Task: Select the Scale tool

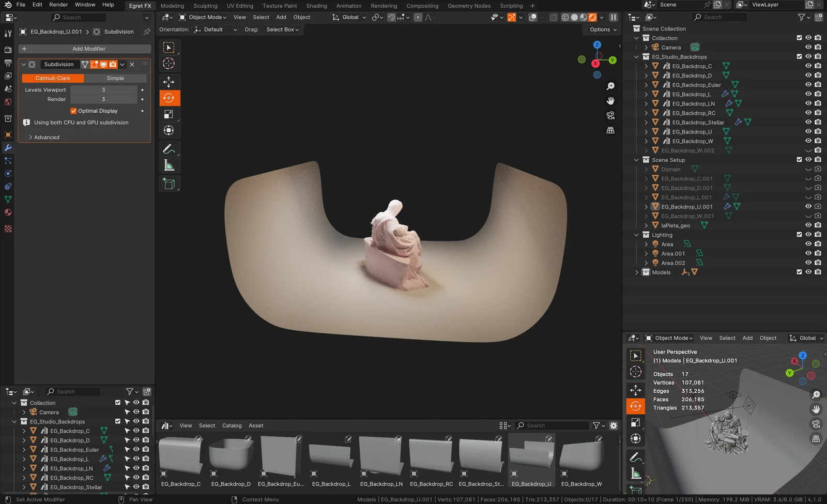Action: tap(169, 113)
